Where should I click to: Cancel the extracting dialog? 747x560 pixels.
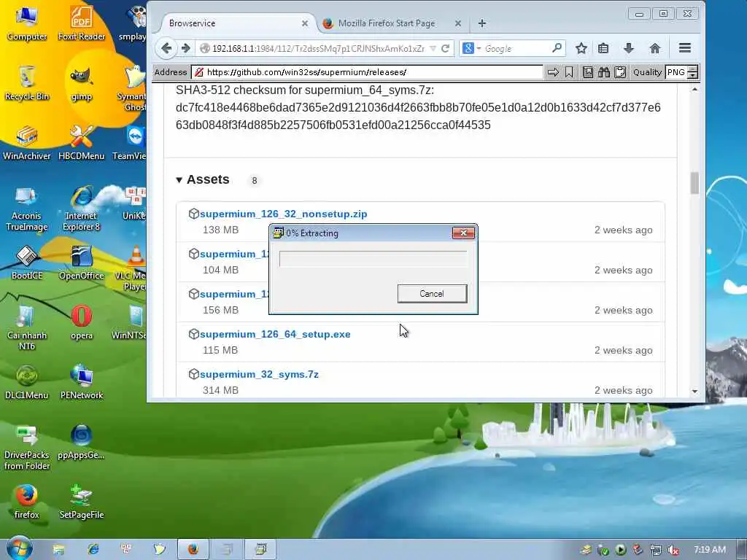(432, 294)
